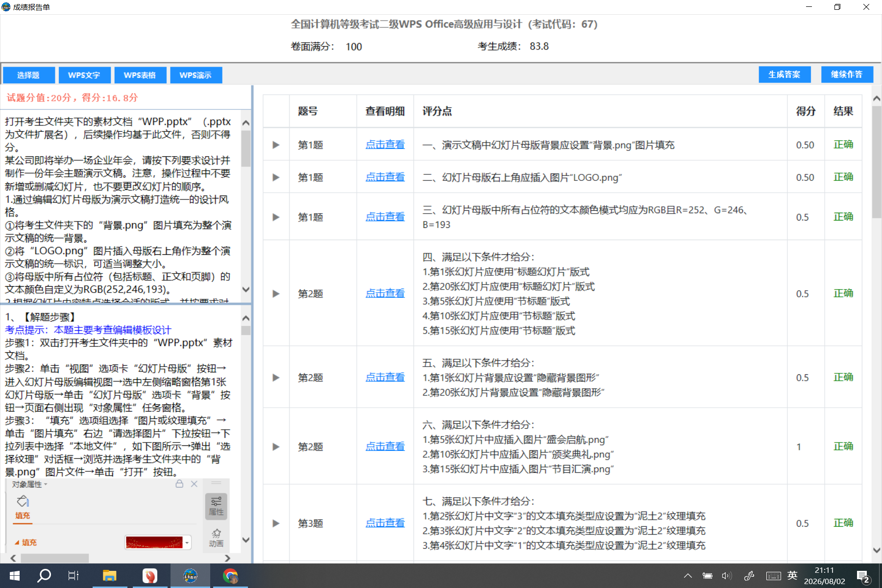Open the 对象属性 dropdown title
This screenshot has width=882, height=588.
point(29,485)
